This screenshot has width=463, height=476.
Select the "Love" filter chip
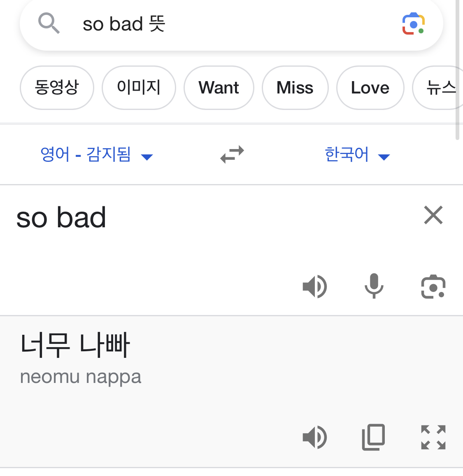click(370, 88)
